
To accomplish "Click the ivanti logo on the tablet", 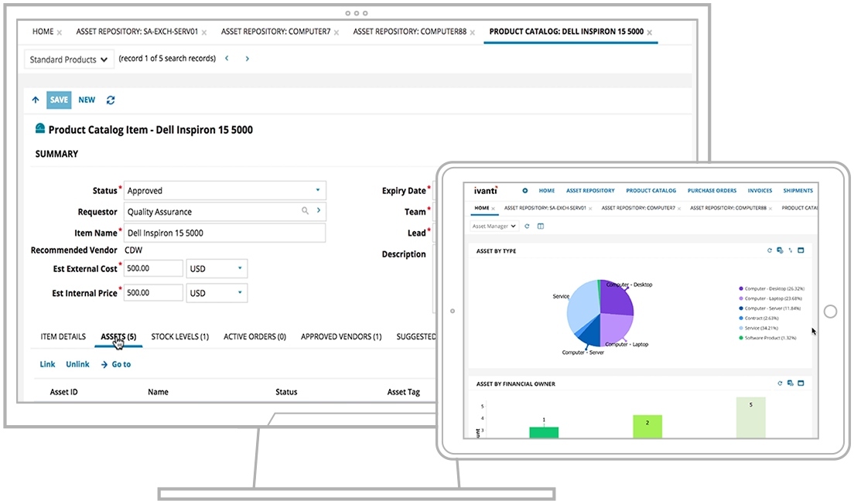I will tap(485, 190).
